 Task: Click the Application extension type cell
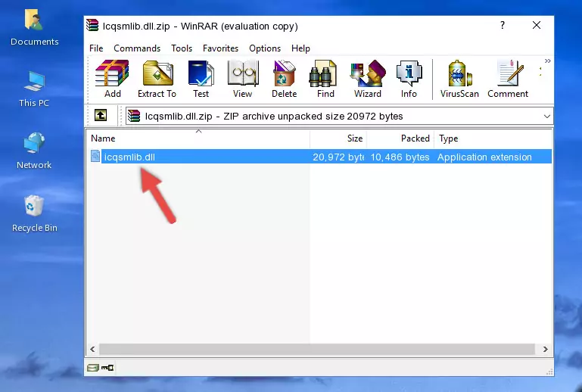pyautogui.click(x=484, y=157)
